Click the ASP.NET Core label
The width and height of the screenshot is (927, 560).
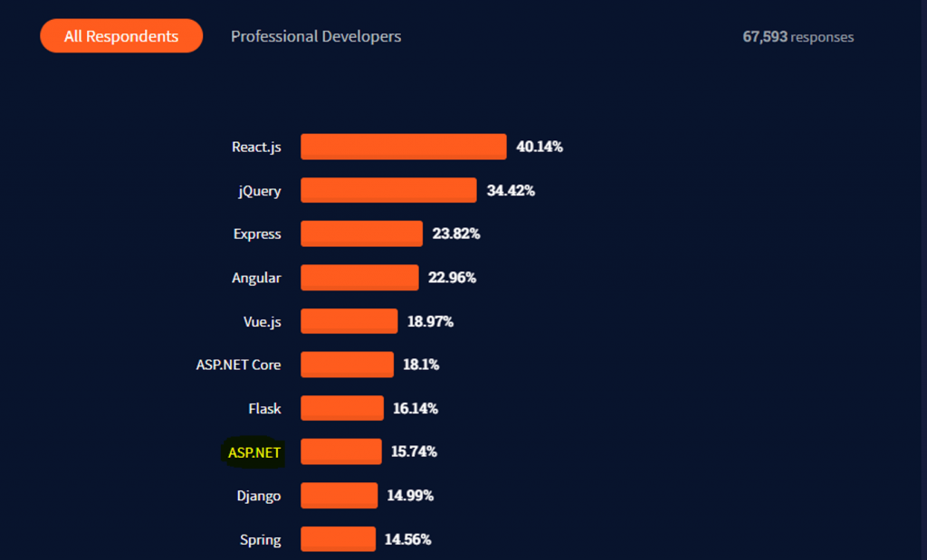(x=238, y=365)
